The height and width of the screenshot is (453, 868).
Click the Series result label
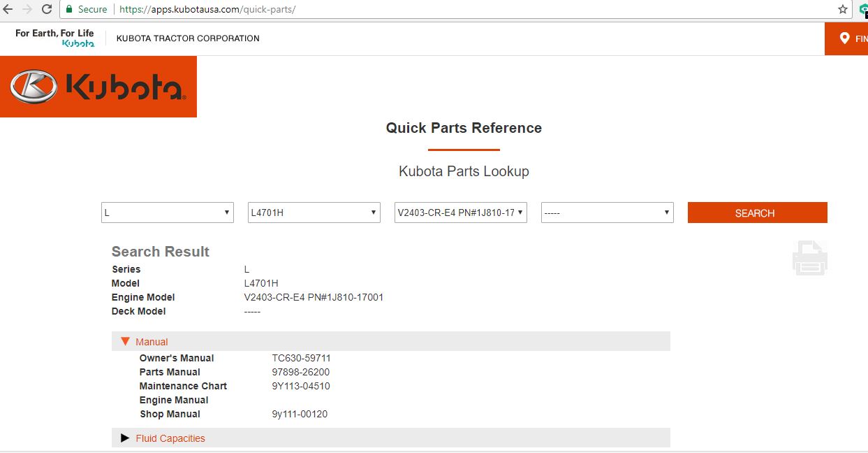126,269
